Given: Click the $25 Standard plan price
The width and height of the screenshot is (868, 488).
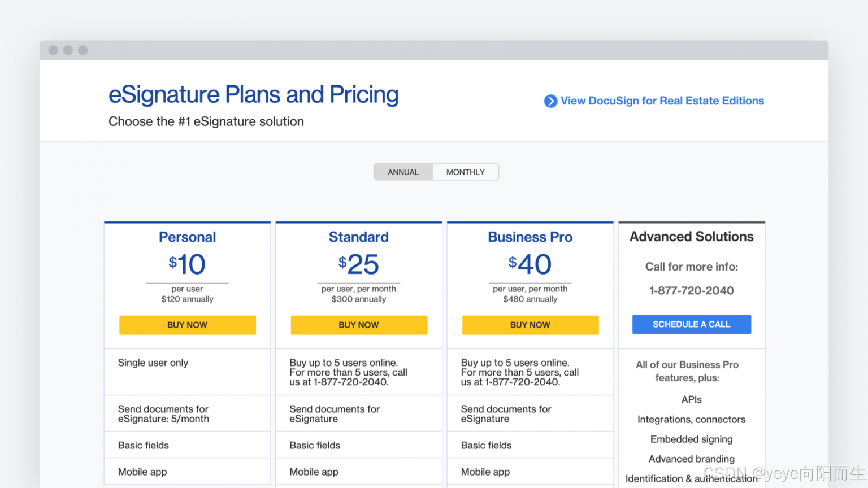Looking at the screenshot, I should [359, 264].
